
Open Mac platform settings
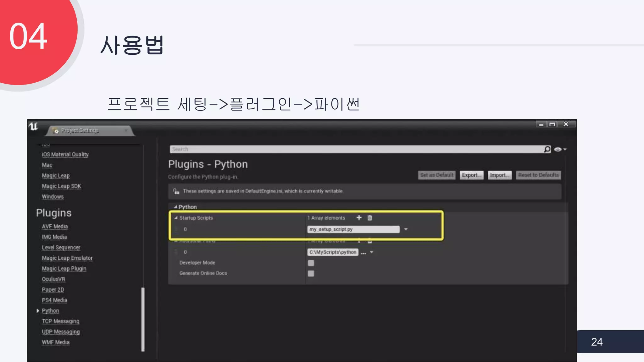point(47,165)
